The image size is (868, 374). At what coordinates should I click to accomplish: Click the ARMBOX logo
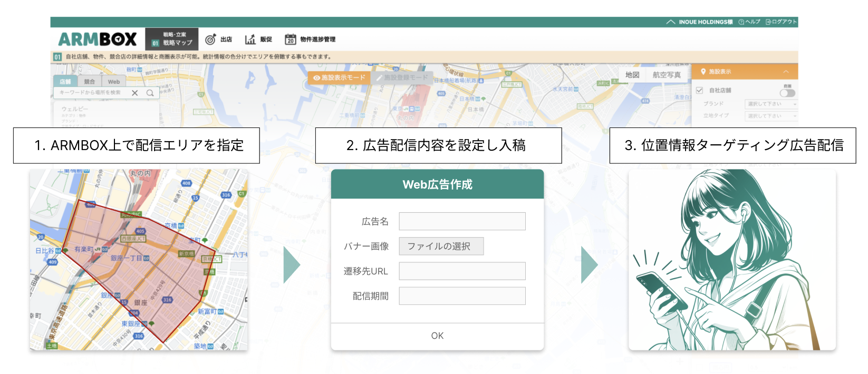[x=98, y=40]
